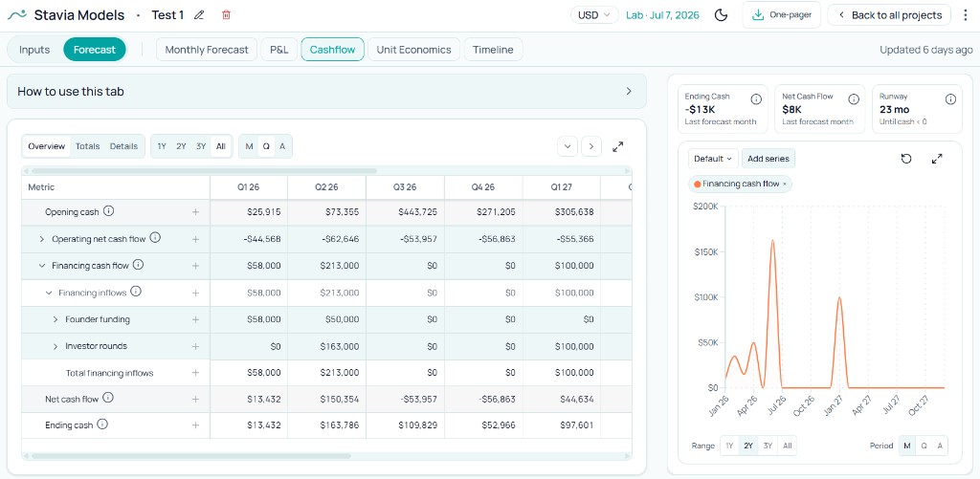Expand the chart to fullscreen

pyautogui.click(x=937, y=159)
